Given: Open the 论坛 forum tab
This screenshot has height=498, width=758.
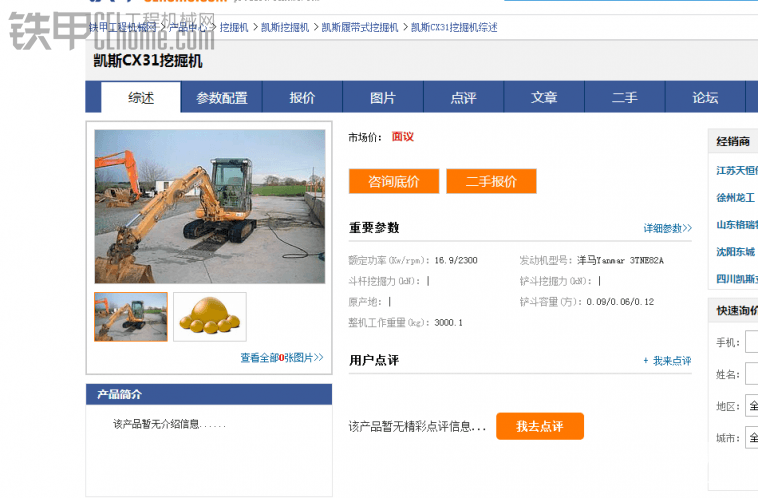Looking at the screenshot, I should tap(705, 98).
